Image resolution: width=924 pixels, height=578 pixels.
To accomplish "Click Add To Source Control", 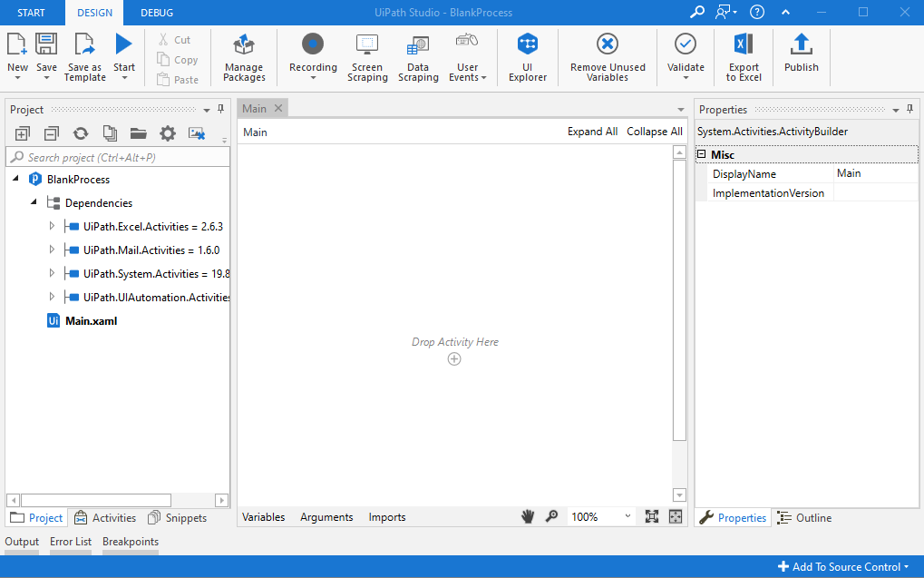I will [x=844, y=567].
